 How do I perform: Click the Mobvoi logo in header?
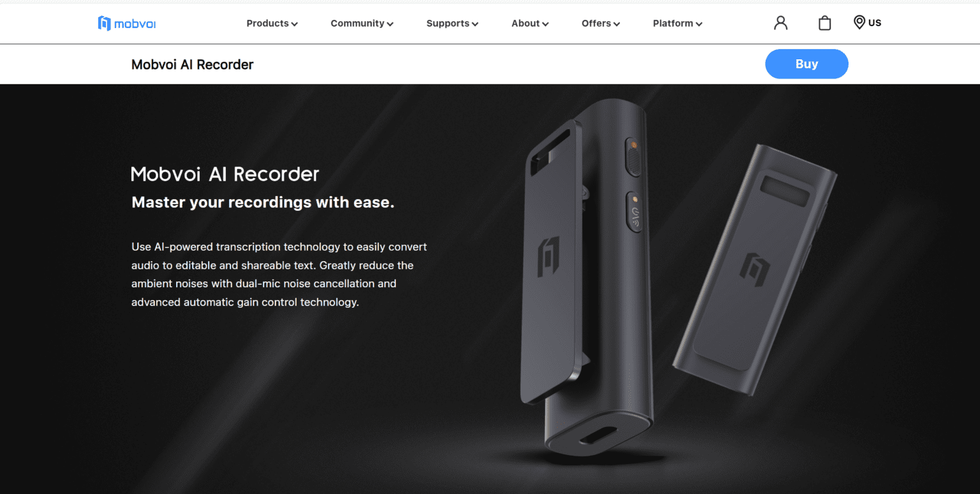[126, 24]
